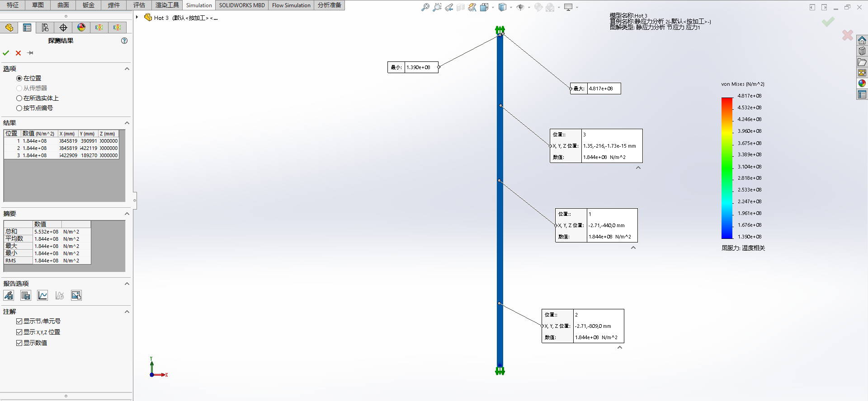Plot the probe results as a graph
The height and width of the screenshot is (401, 868).
pos(42,295)
